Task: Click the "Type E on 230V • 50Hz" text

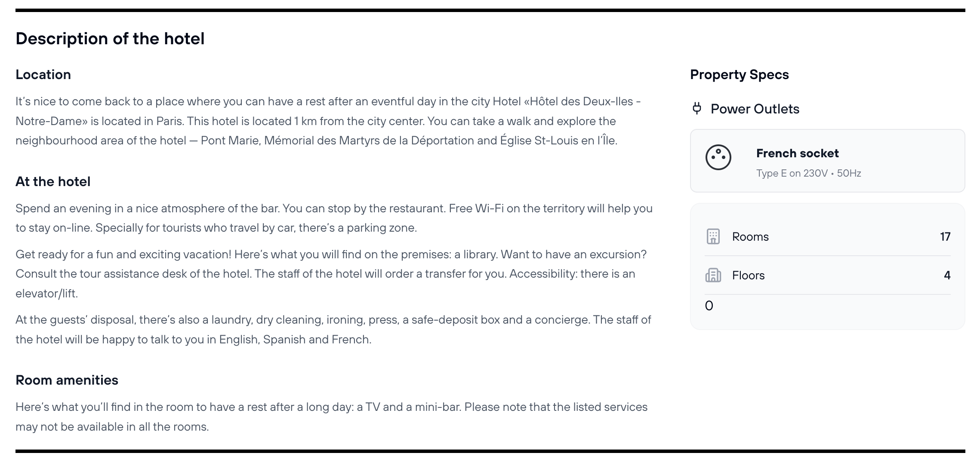Action: (x=808, y=173)
